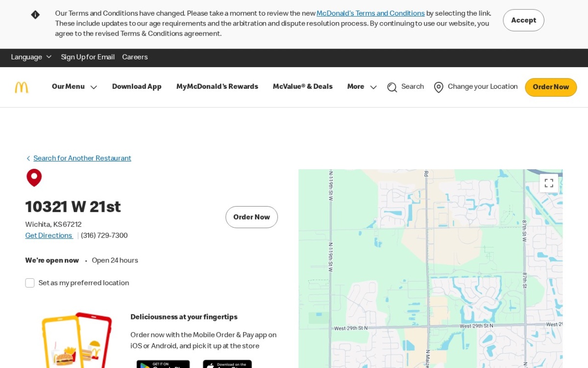Open McValue & Deals page

[302, 87]
